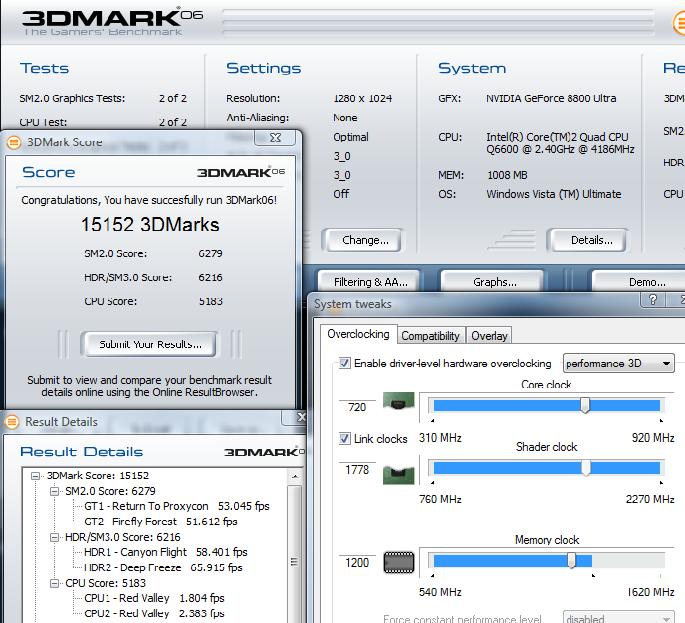Screen dimensions: 685x623
Task: Click the NVIDIA GeForce 8800 Ultra text
Action: (x=551, y=99)
